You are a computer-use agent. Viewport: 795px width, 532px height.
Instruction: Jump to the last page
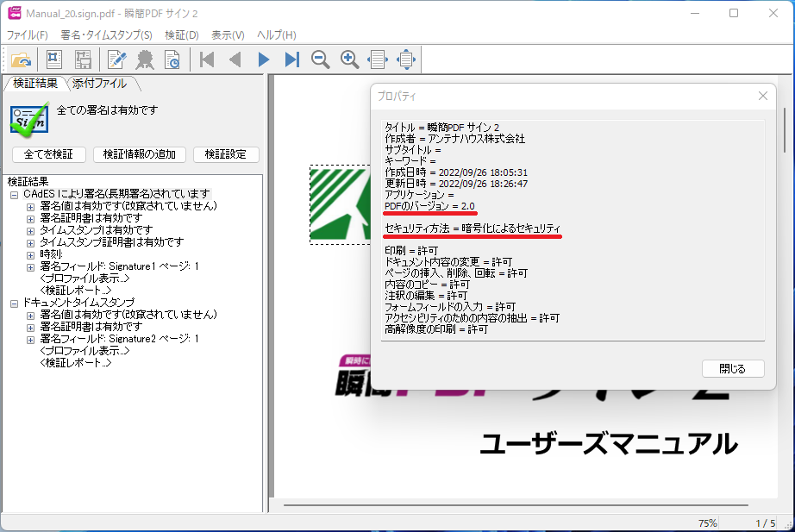point(292,59)
